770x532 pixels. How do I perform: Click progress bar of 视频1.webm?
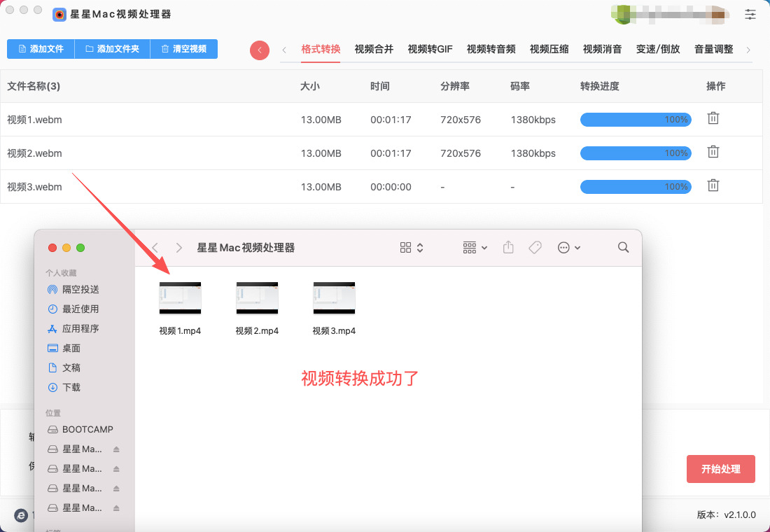(x=635, y=120)
